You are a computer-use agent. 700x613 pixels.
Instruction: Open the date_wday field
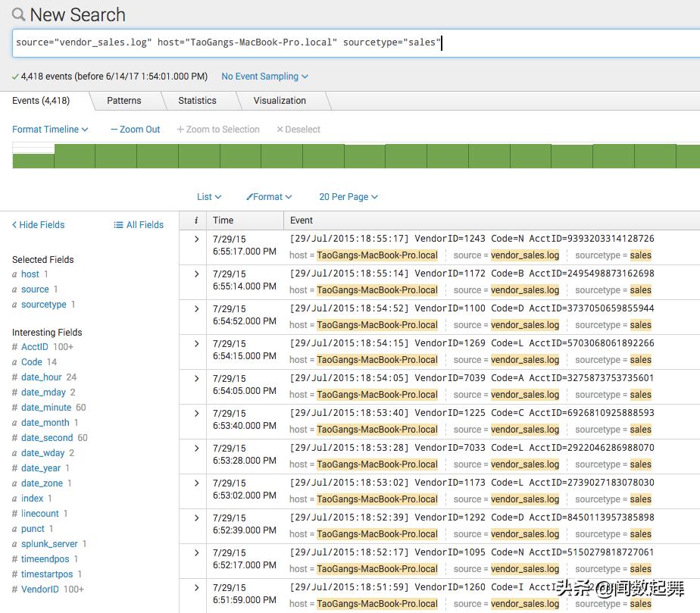pos(43,453)
